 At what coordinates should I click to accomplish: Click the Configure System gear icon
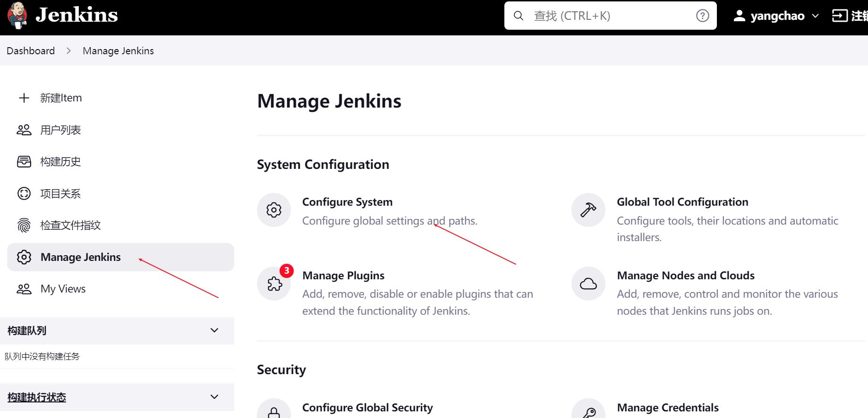tap(274, 210)
